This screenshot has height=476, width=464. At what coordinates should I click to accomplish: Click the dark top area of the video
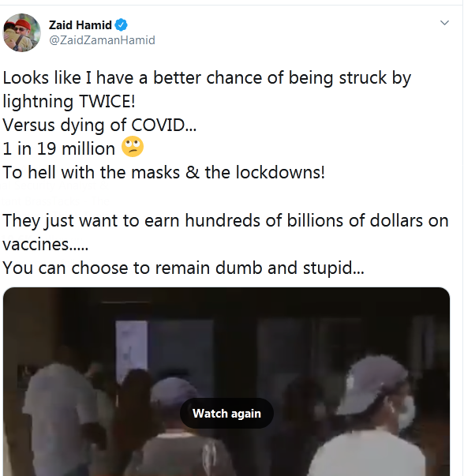[x=226, y=304]
